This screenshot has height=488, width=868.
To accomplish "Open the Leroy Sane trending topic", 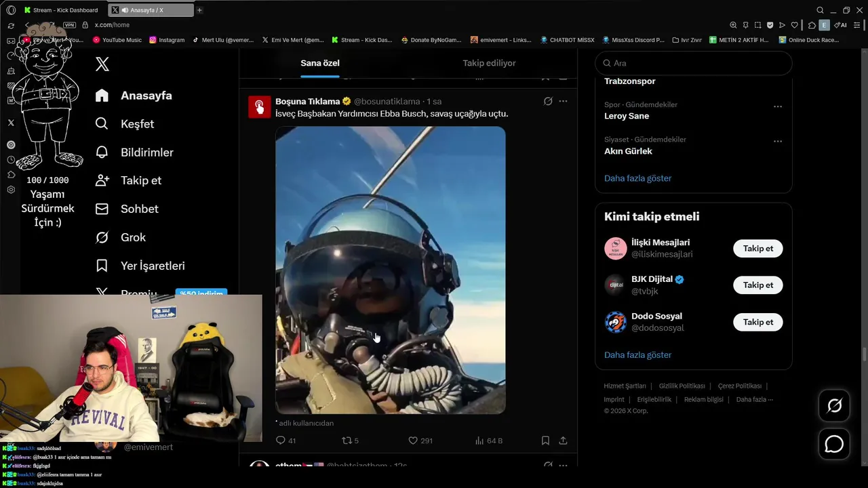I will click(x=627, y=116).
